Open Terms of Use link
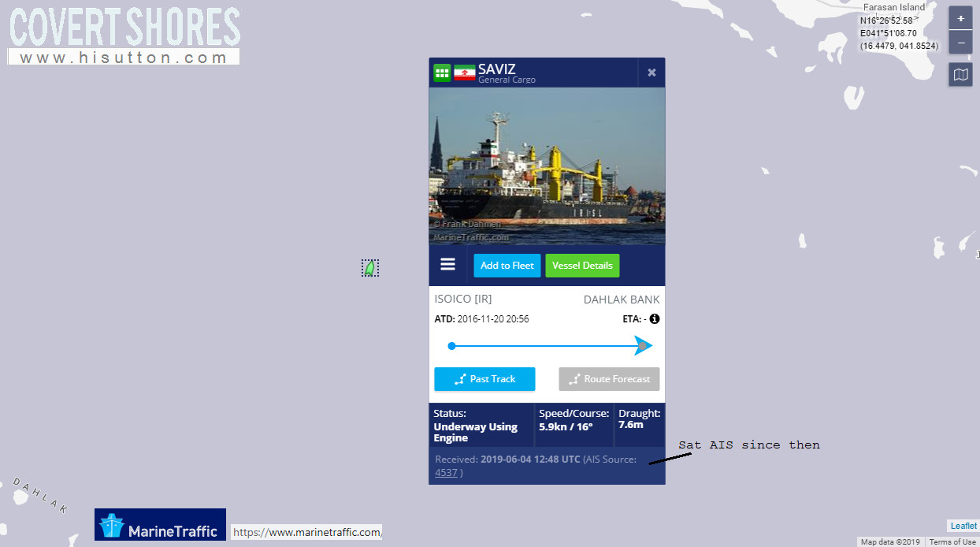The width and height of the screenshot is (980, 547). [952, 541]
